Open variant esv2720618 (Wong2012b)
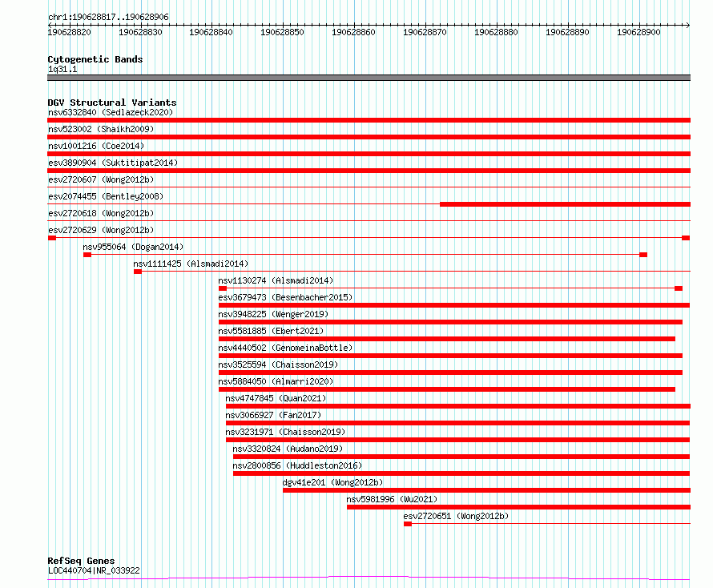713x588 pixels. point(101,213)
